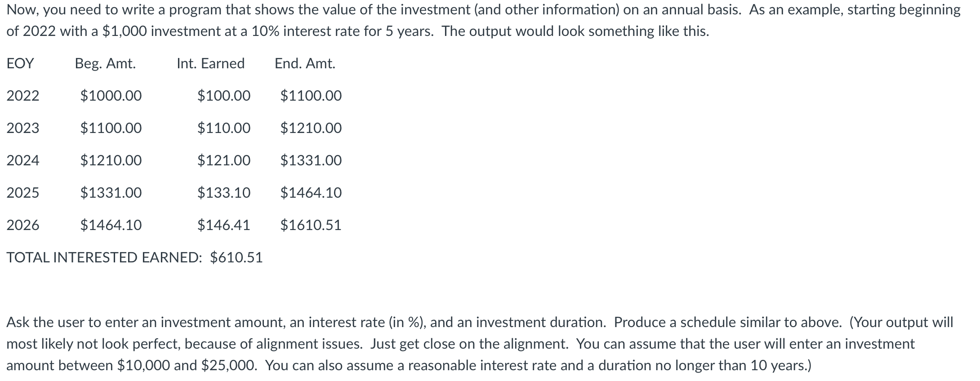980x381 pixels.
Task: Click the $100.00 interest earned value
Action: tap(224, 96)
